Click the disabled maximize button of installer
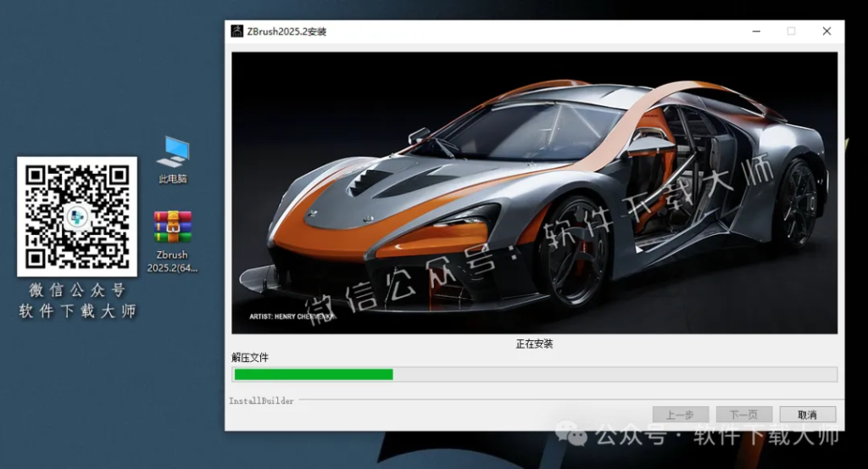Viewport: 868px width, 469px height. click(x=791, y=31)
